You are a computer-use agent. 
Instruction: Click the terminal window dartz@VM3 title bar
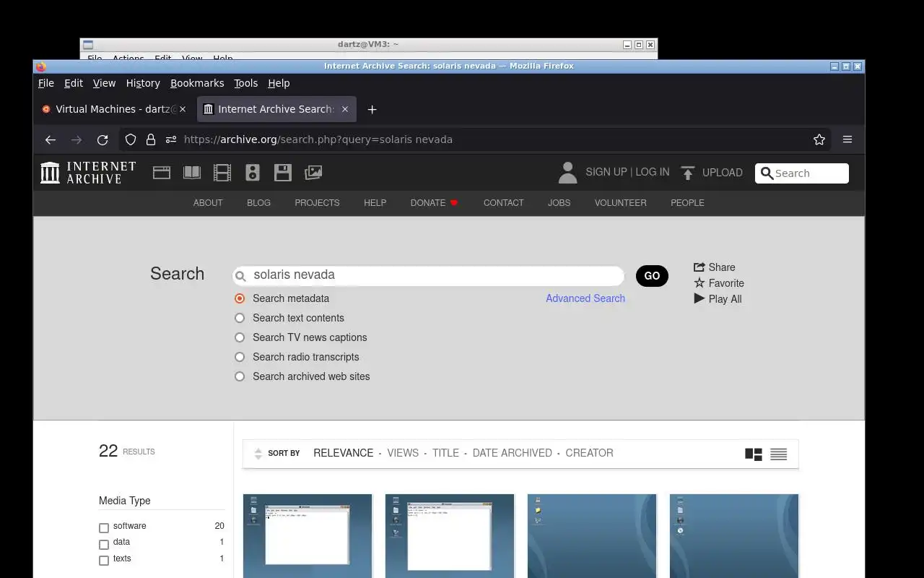click(368, 44)
